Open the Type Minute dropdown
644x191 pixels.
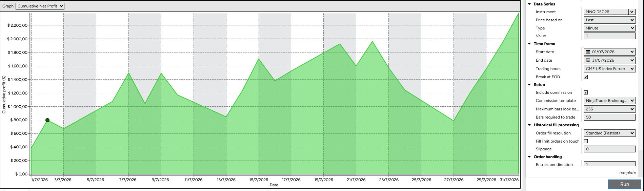click(x=609, y=28)
